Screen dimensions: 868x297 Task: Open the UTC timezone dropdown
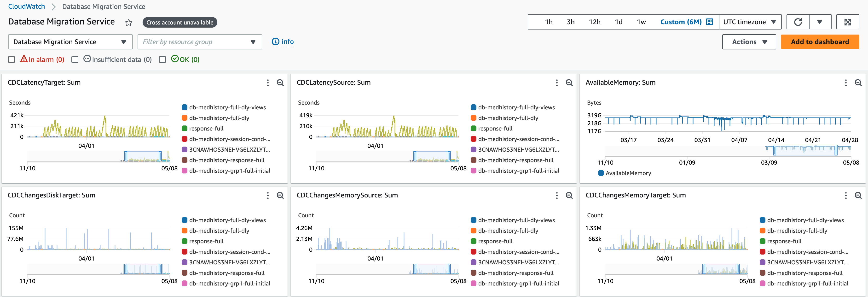click(x=750, y=22)
